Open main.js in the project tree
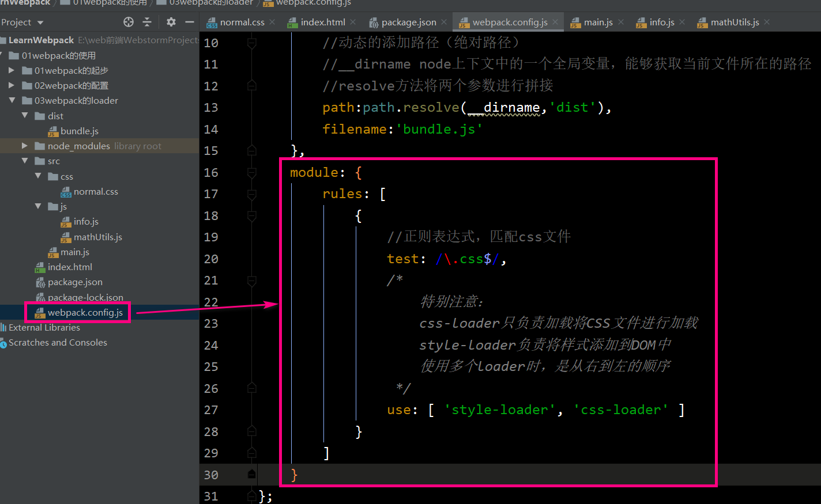 pos(75,252)
